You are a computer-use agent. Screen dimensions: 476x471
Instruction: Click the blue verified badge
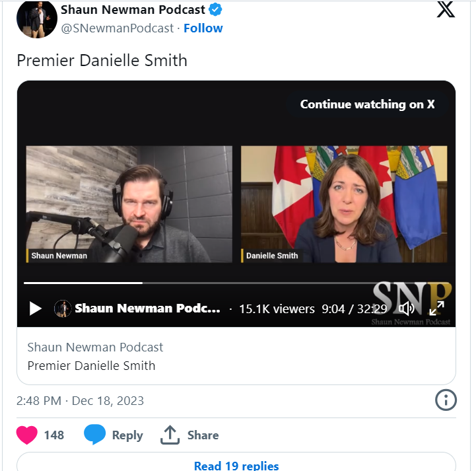(x=215, y=10)
